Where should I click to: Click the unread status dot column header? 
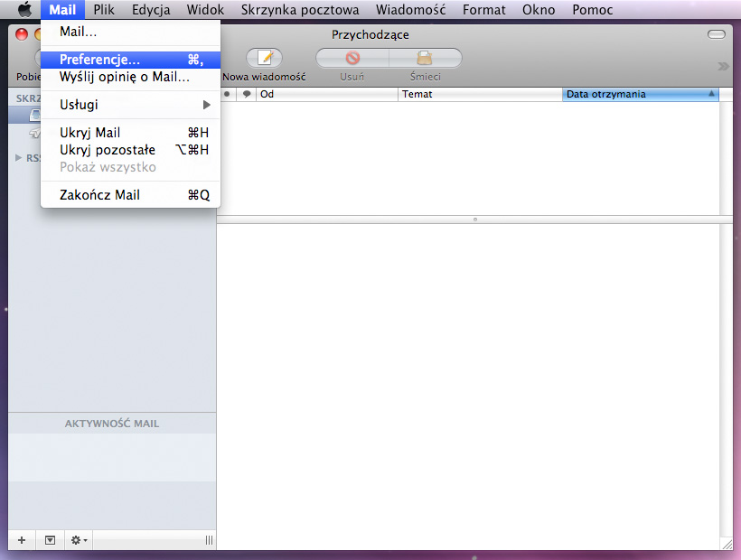click(227, 94)
